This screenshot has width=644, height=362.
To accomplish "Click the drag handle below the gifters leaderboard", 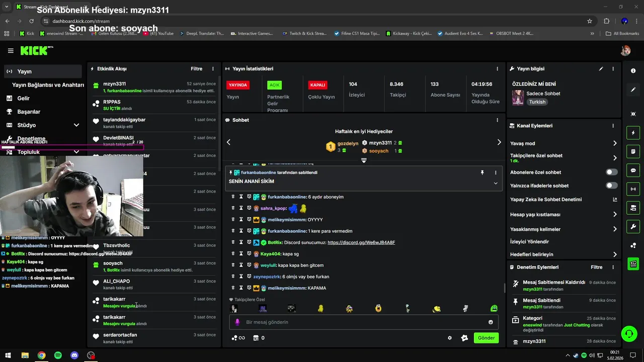I will pos(364,160).
